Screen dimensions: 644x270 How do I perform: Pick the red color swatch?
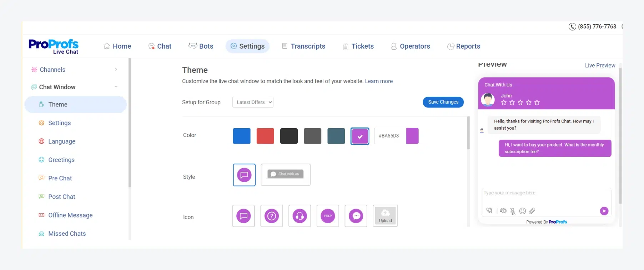point(265,136)
